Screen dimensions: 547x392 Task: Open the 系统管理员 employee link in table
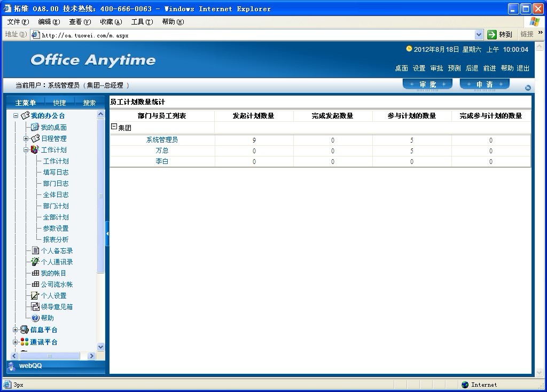[x=162, y=140]
